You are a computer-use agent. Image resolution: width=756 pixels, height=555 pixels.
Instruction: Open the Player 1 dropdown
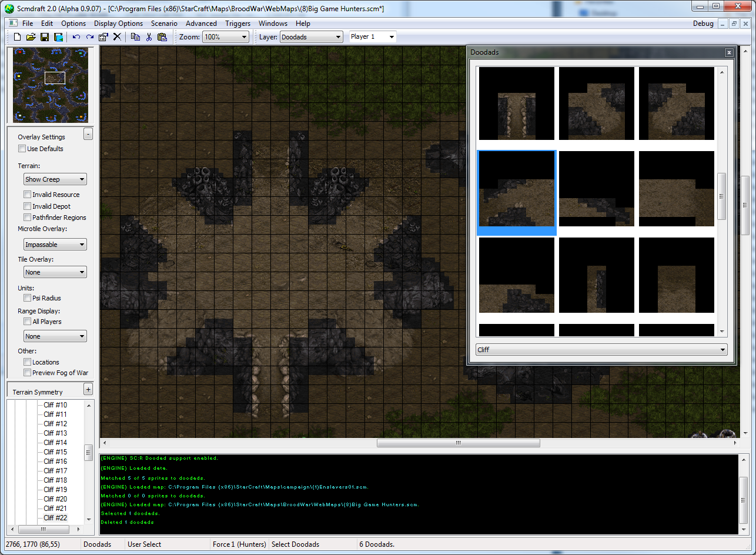(373, 37)
